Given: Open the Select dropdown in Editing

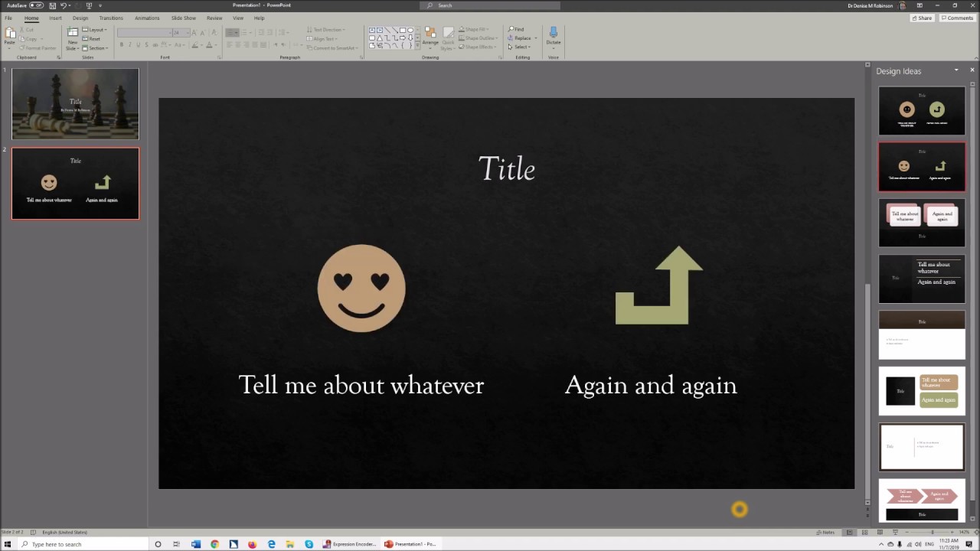Looking at the screenshot, I should click(x=521, y=47).
